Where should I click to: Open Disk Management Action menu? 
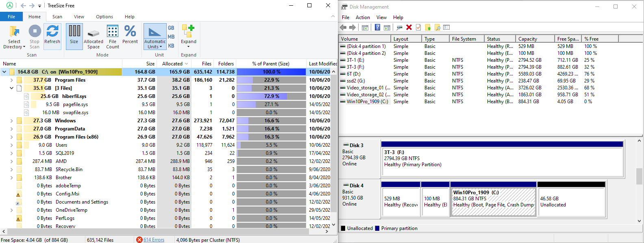click(363, 17)
